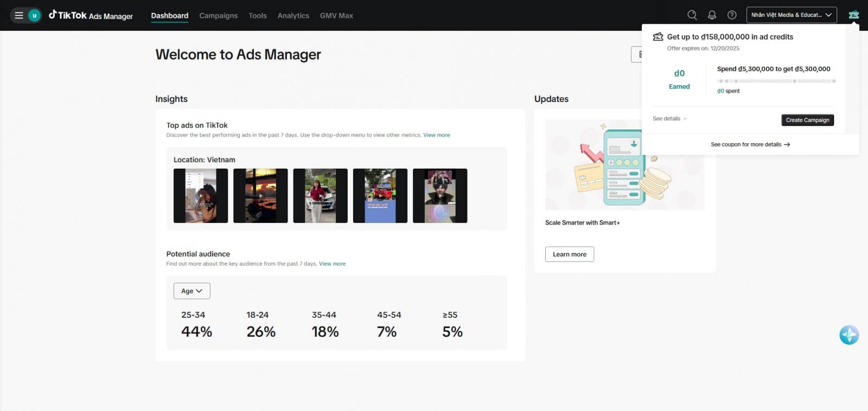Click the Get up to đ158,000,000 heading
Viewport: 868px width, 411px height.
click(730, 37)
